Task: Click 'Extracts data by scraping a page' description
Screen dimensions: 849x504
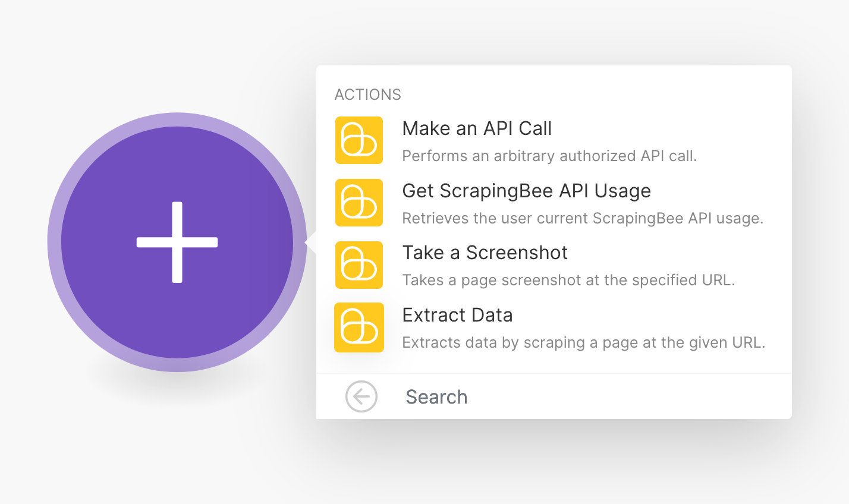Action: [x=583, y=343]
